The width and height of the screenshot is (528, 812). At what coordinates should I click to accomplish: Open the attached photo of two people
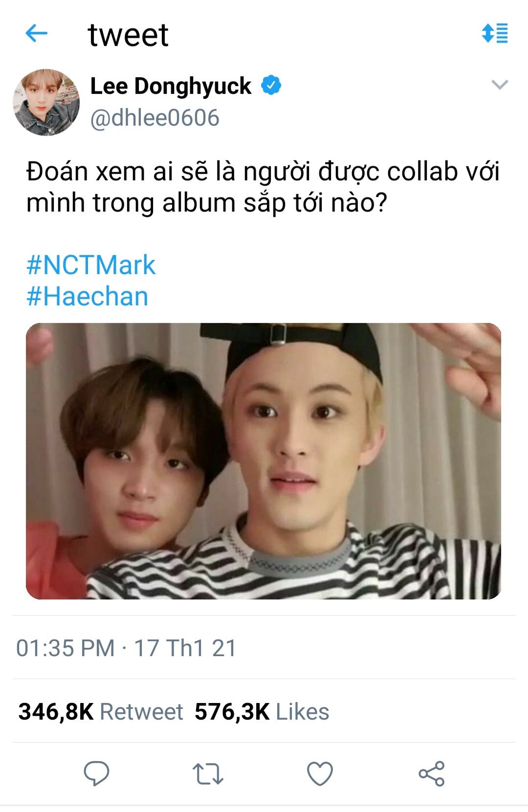264,461
